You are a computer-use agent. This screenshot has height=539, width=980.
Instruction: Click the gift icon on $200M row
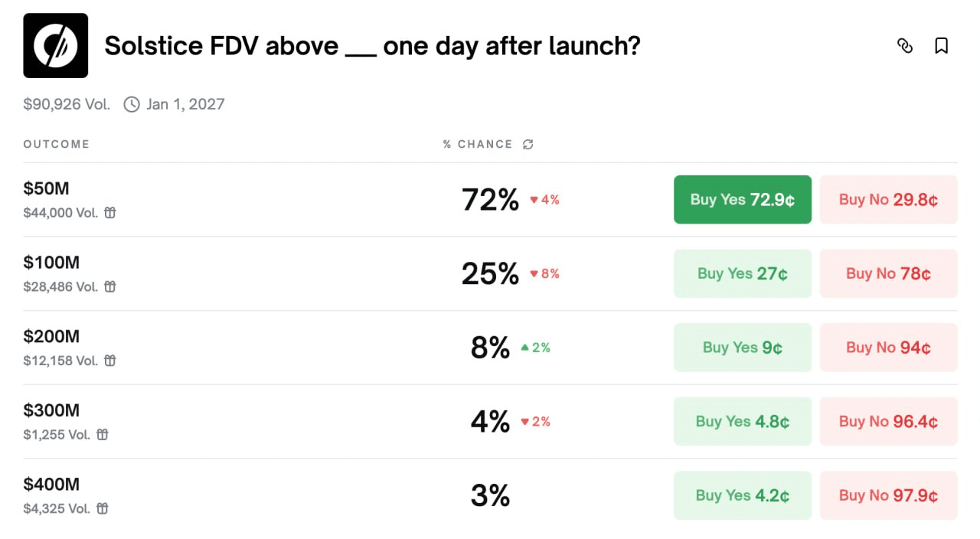(110, 361)
